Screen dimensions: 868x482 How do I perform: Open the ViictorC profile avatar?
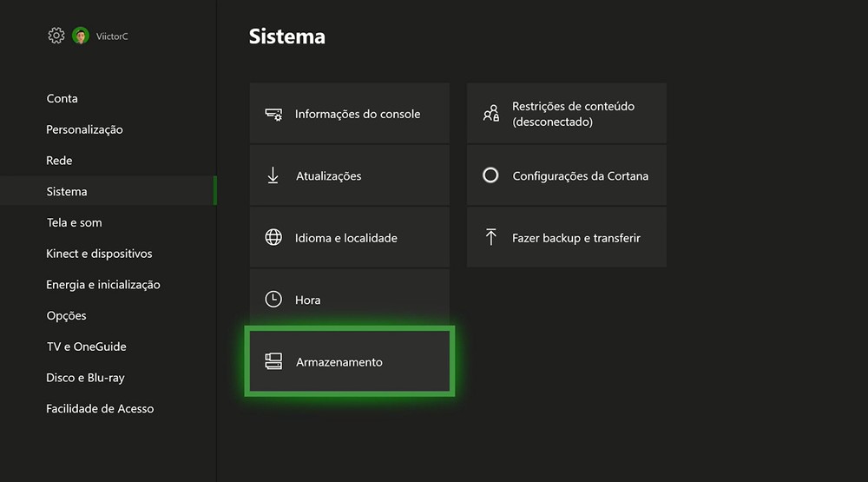tap(81, 36)
